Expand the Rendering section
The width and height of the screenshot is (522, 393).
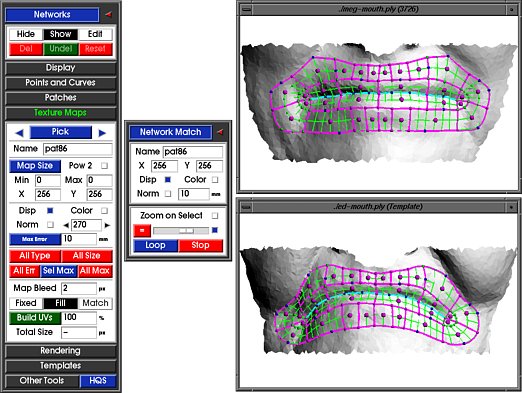(x=61, y=351)
